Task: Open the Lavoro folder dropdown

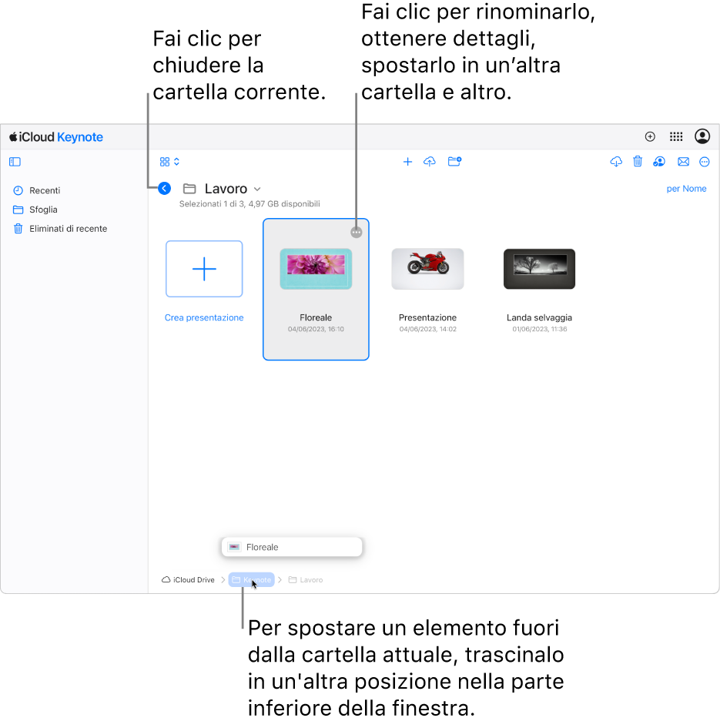Action: point(256,189)
